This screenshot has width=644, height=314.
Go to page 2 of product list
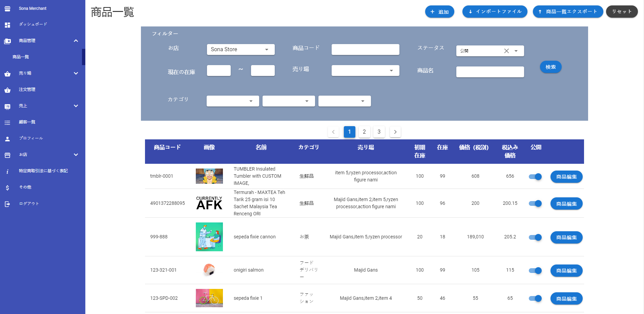click(x=364, y=132)
